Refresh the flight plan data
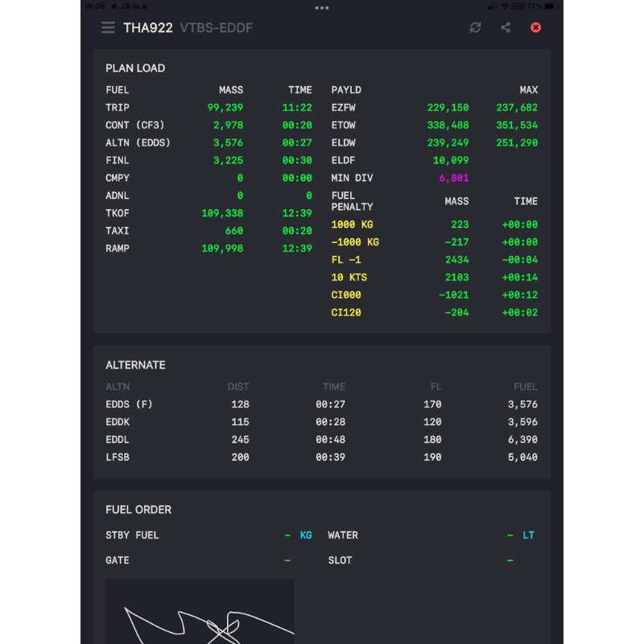Image resolution: width=644 pixels, height=644 pixels. pyautogui.click(x=475, y=27)
